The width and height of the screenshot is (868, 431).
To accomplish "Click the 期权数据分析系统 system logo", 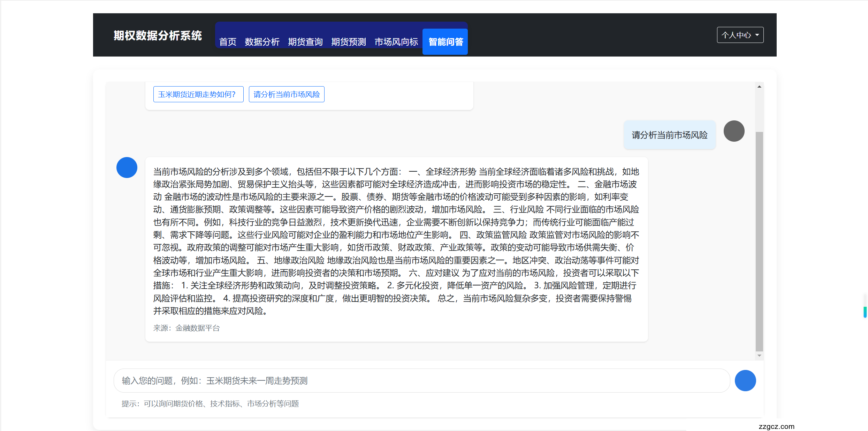I will pos(158,35).
